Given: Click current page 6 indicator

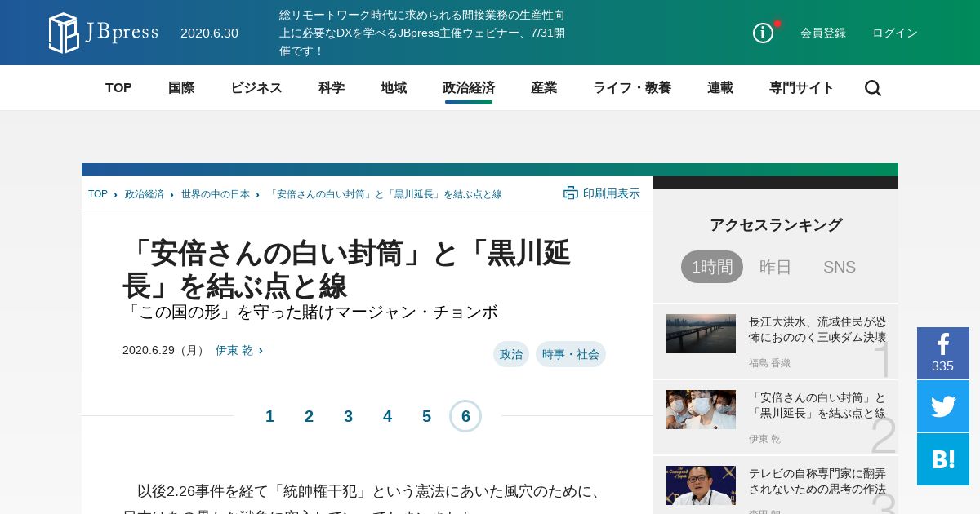Looking at the screenshot, I should 465,416.
